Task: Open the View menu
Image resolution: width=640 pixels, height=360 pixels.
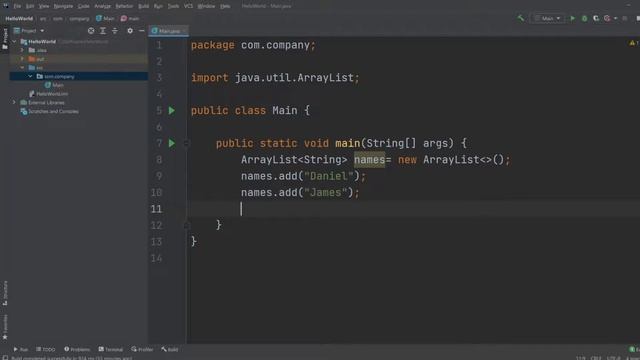Action: [44, 6]
